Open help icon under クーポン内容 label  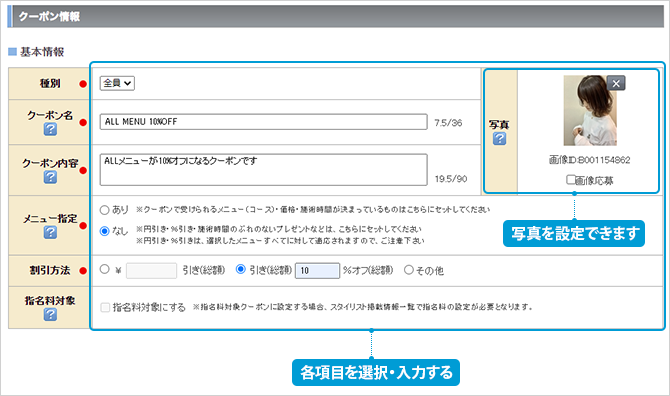pos(50,176)
